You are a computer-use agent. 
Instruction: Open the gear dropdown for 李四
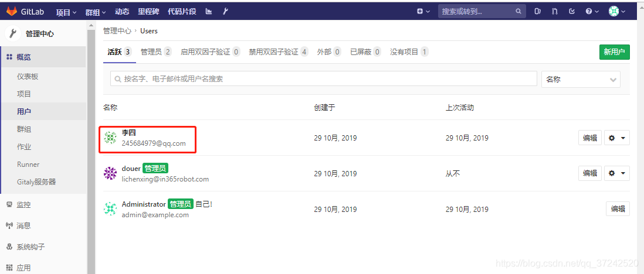point(617,138)
